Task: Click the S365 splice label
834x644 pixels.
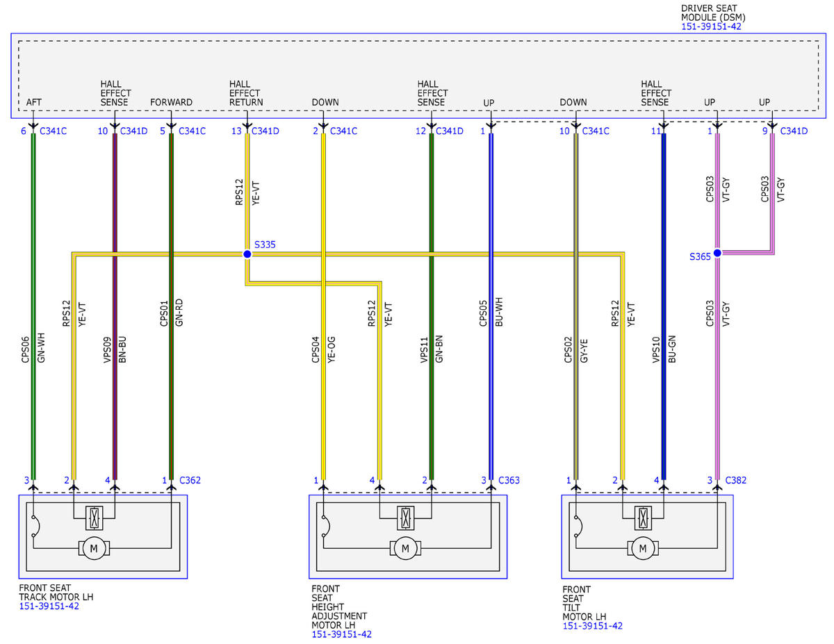Action: 700,256
